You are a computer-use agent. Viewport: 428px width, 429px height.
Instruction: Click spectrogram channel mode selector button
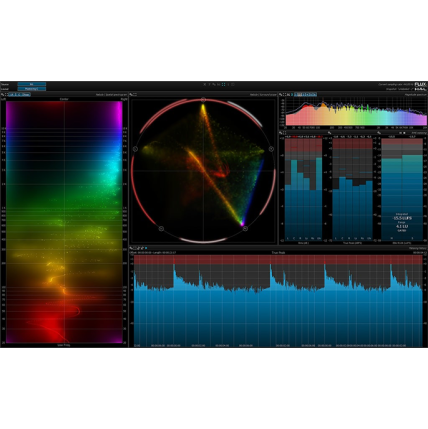click(x=20, y=95)
